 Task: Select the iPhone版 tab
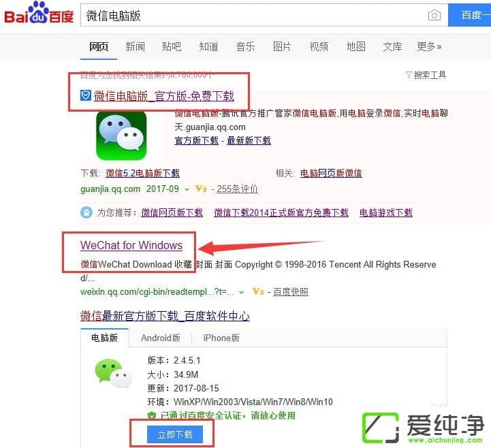tap(221, 338)
